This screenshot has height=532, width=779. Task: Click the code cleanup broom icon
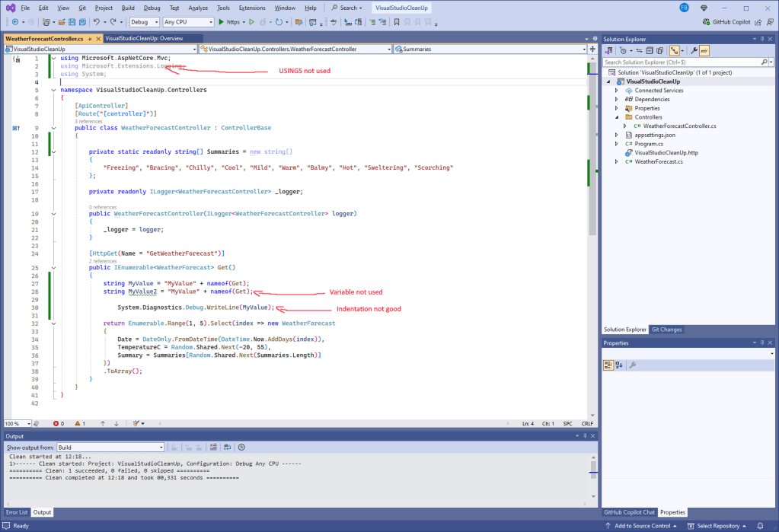point(137,423)
